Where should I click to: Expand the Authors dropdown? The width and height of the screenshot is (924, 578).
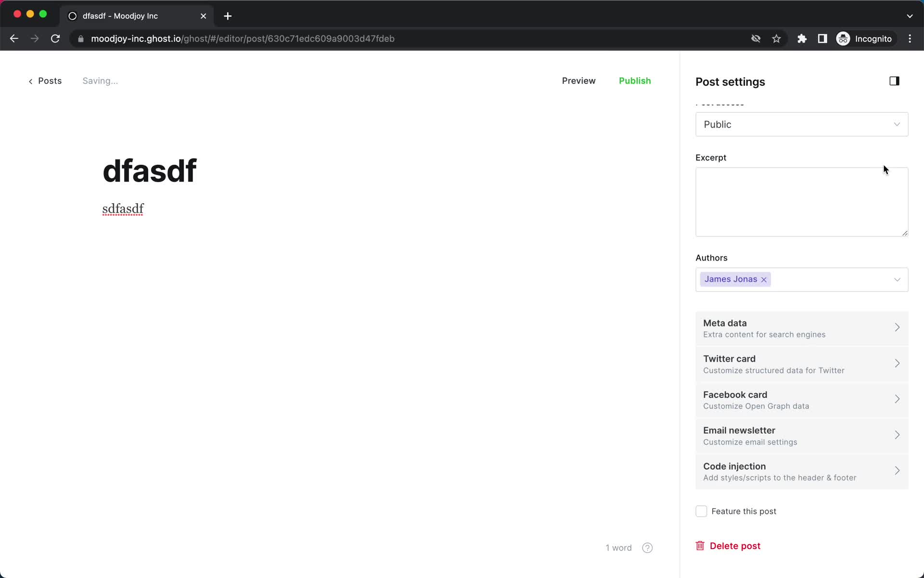point(898,280)
